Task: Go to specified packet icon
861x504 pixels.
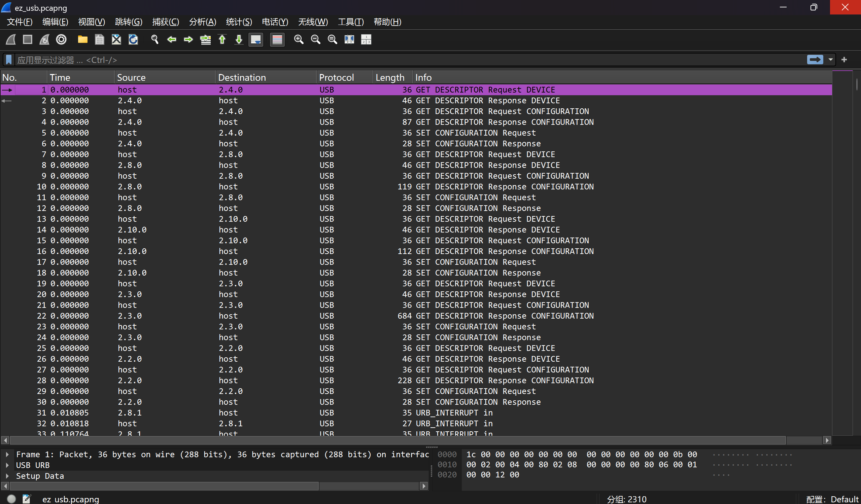Action: 205,40
